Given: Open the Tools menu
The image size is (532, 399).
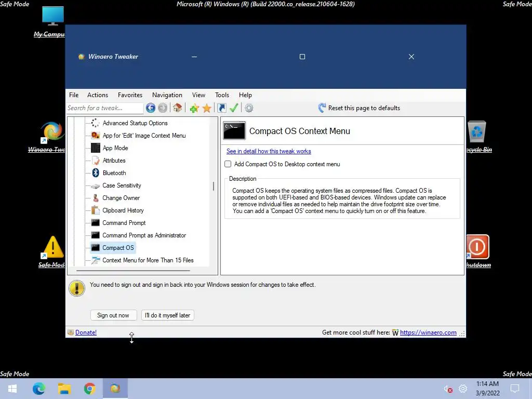Looking at the screenshot, I should pyautogui.click(x=222, y=95).
